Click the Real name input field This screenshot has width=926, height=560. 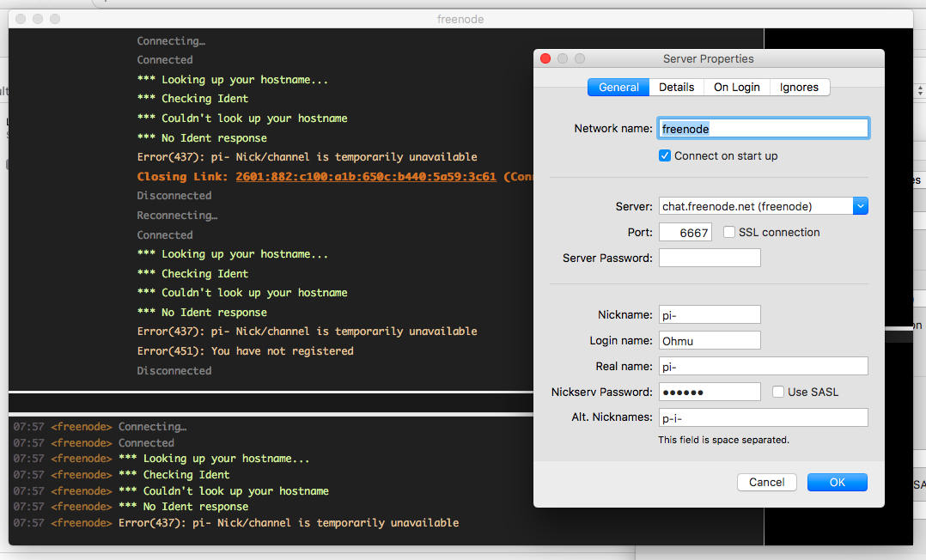[763, 366]
